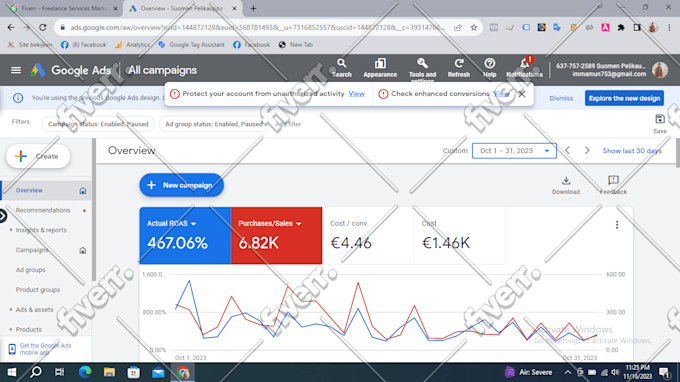Open the Purchases/Sales metric dropdown

click(x=269, y=223)
